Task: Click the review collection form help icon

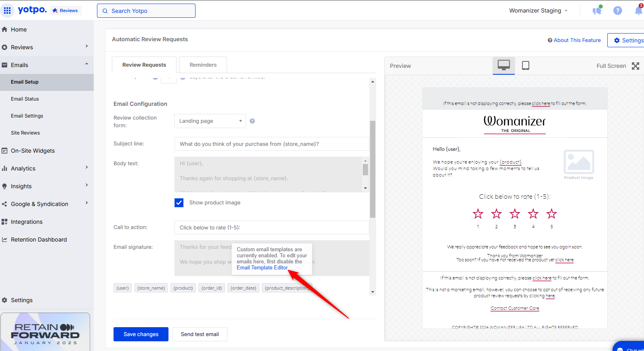Action: tap(252, 121)
